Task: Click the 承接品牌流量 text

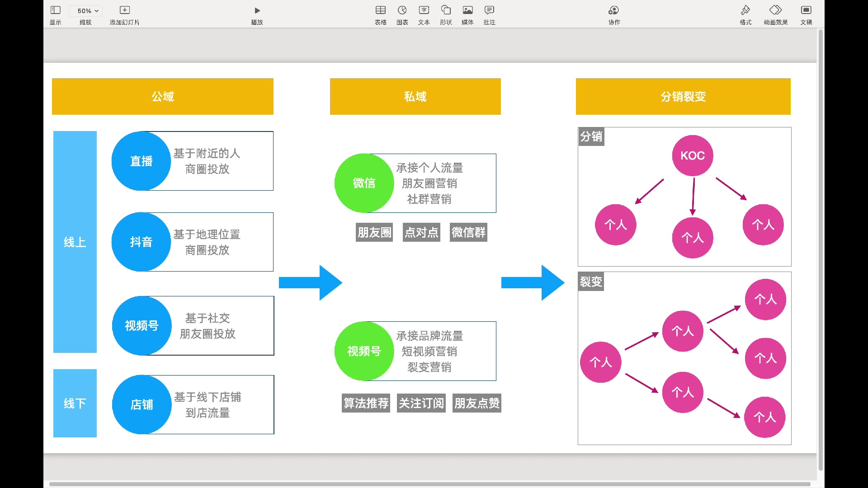Action: click(x=429, y=336)
